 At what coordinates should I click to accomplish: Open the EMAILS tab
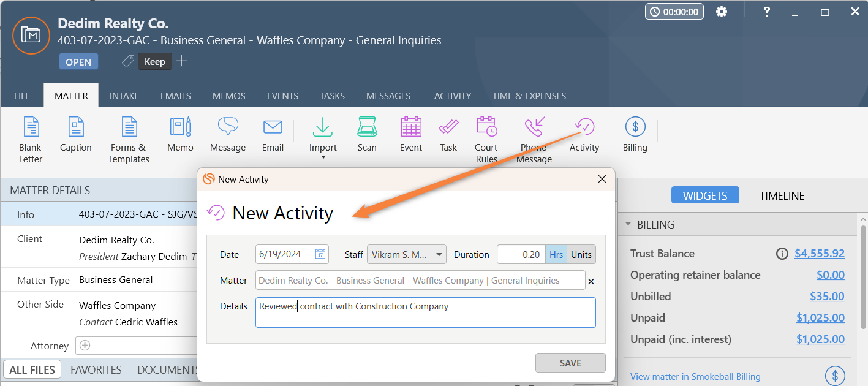[176, 96]
